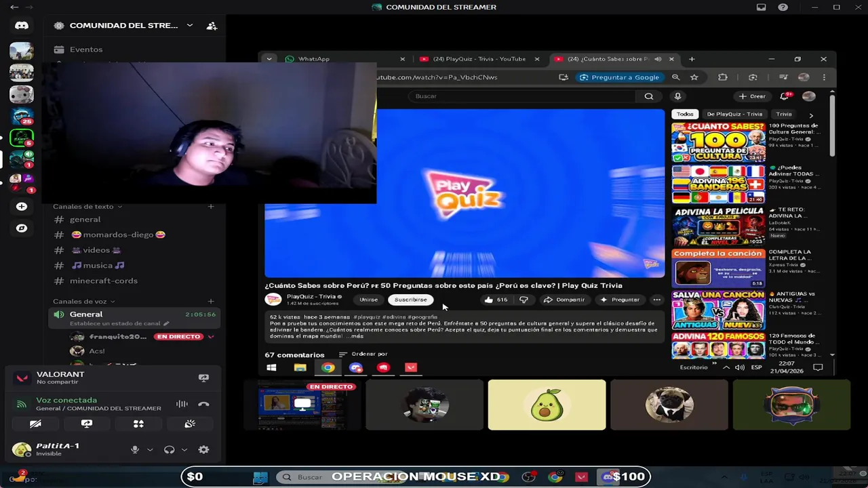Open Discord discover servers icon
Screen dimensions: 868x488
[22, 228]
